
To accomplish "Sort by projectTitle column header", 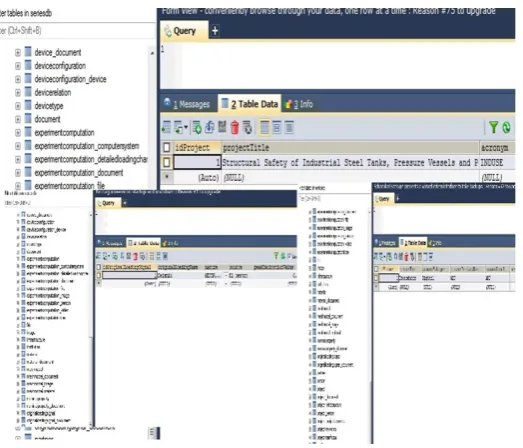I will pyautogui.click(x=350, y=147).
